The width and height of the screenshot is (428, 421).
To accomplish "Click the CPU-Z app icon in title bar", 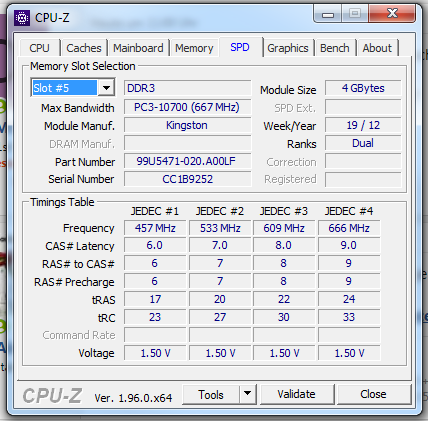I will [22, 18].
